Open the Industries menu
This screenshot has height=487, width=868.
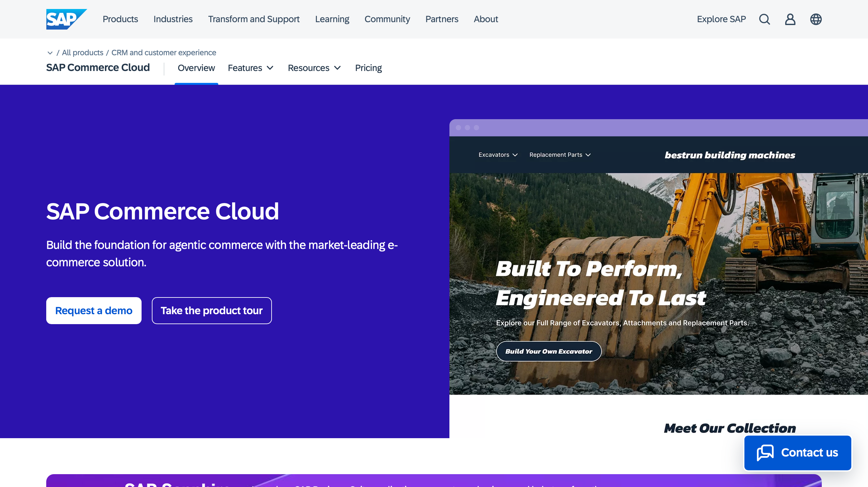pyautogui.click(x=173, y=19)
